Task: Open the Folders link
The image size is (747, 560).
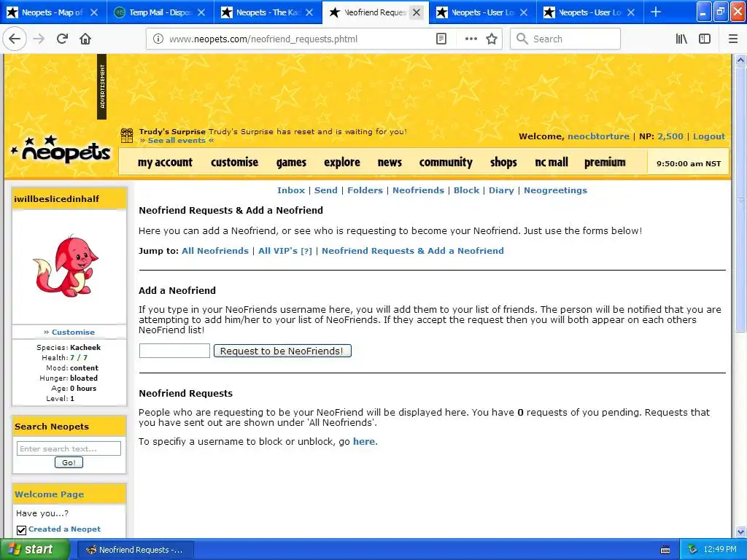Action: click(x=365, y=190)
